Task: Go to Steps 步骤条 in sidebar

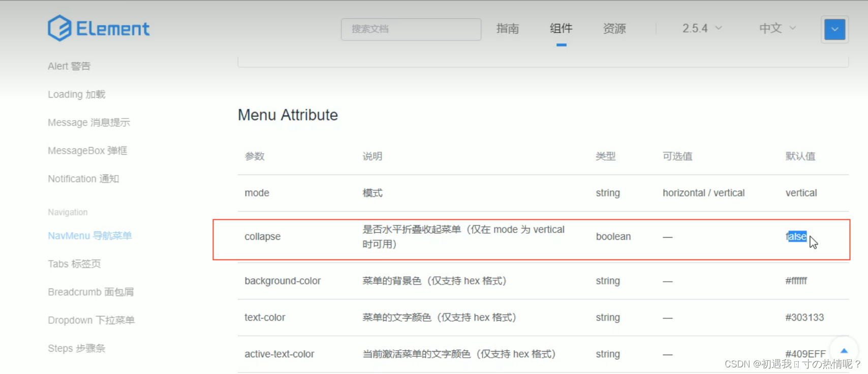Action: tap(77, 348)
